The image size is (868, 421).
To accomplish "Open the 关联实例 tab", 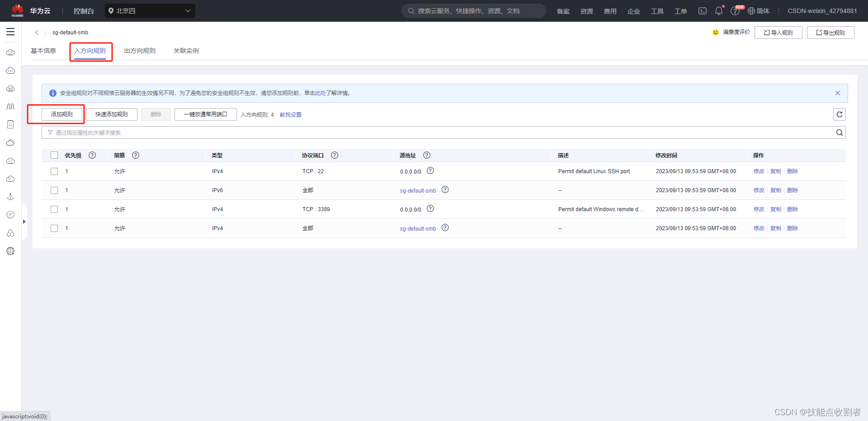I will pos(186,51).
